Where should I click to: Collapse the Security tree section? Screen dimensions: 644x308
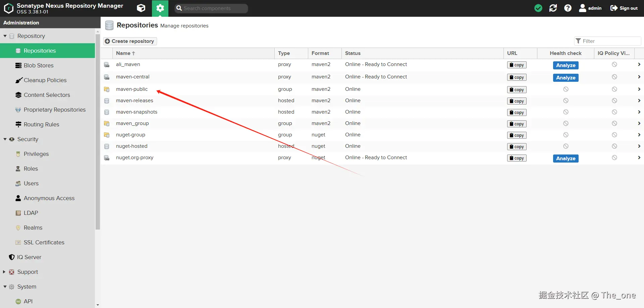point(5,139)
